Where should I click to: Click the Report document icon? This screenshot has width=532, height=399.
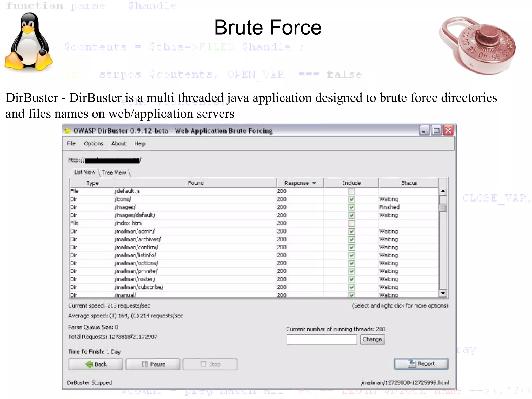point(411,363)
